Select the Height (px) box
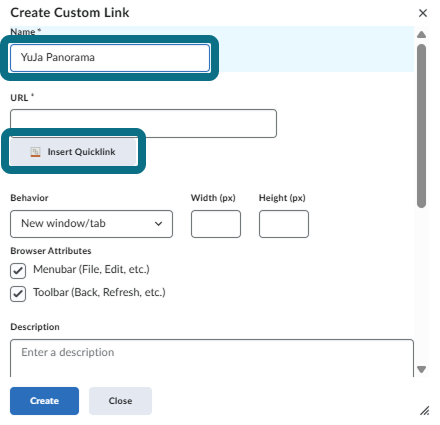440x425 pixels. click(284, 224)
